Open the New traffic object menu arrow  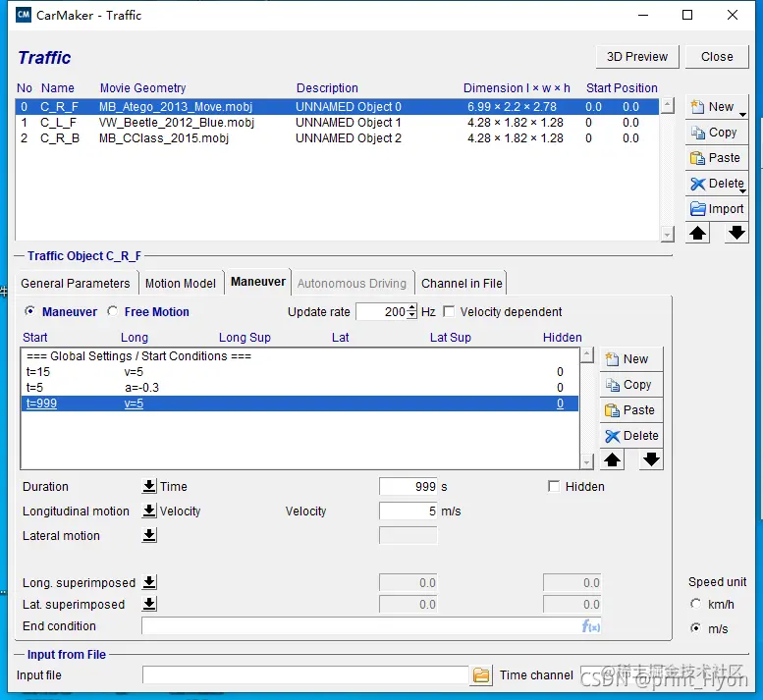coord(743,114)
